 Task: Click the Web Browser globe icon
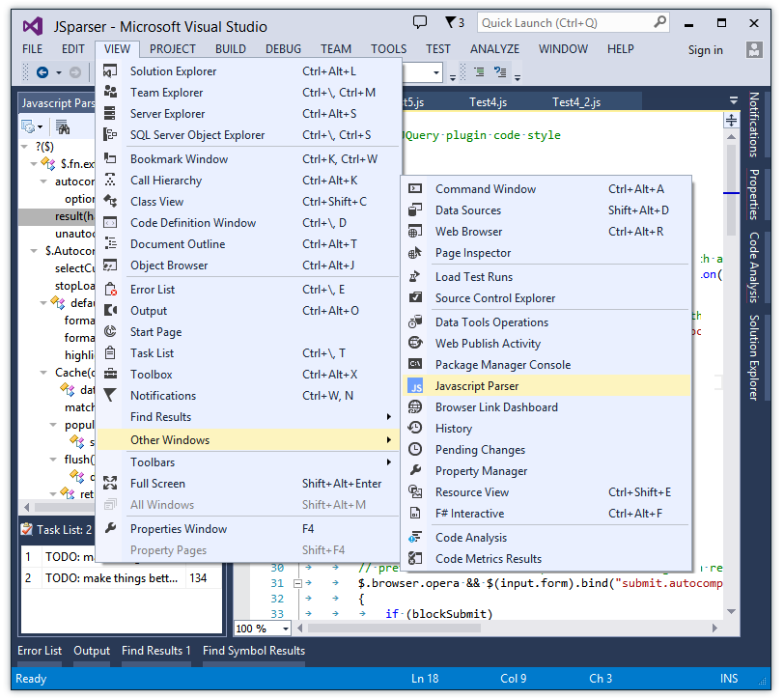pyautogui.click(x=415, y=232)
